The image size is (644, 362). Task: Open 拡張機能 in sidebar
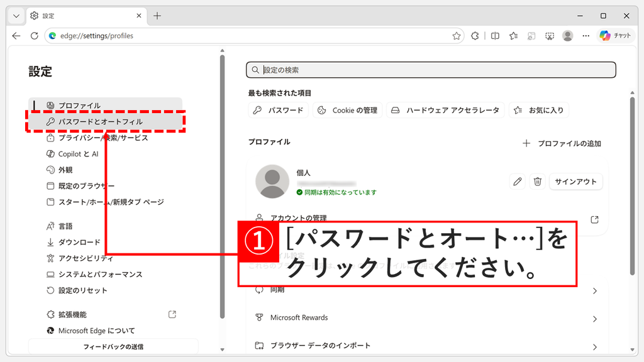coord(105,314)
